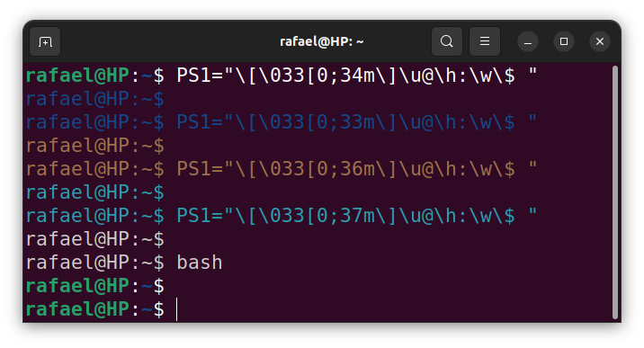Viewport: 644px width, 348px height.
Task: Click the bash command text
Action: point(200,263)
